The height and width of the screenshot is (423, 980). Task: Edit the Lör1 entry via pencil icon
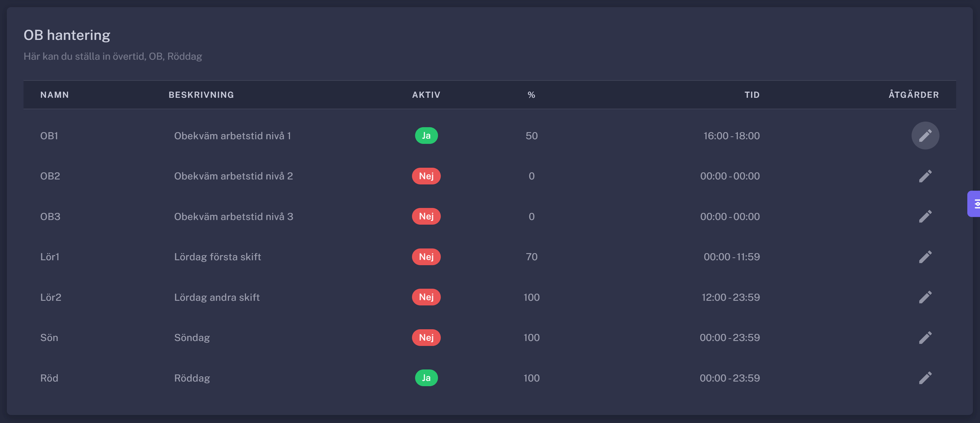tap(925, 257)
